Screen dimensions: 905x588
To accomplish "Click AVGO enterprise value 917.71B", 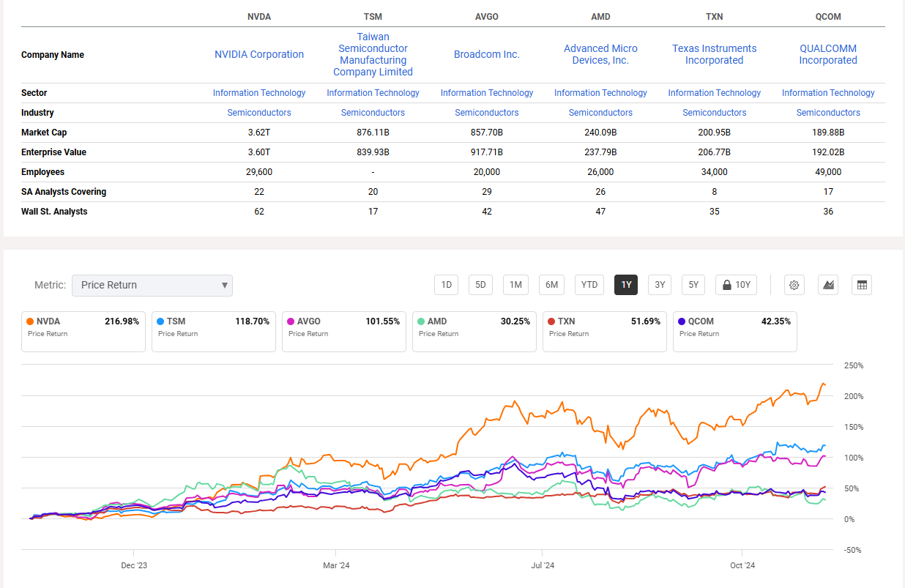I will pyautogui.click(x=487, y=152).
